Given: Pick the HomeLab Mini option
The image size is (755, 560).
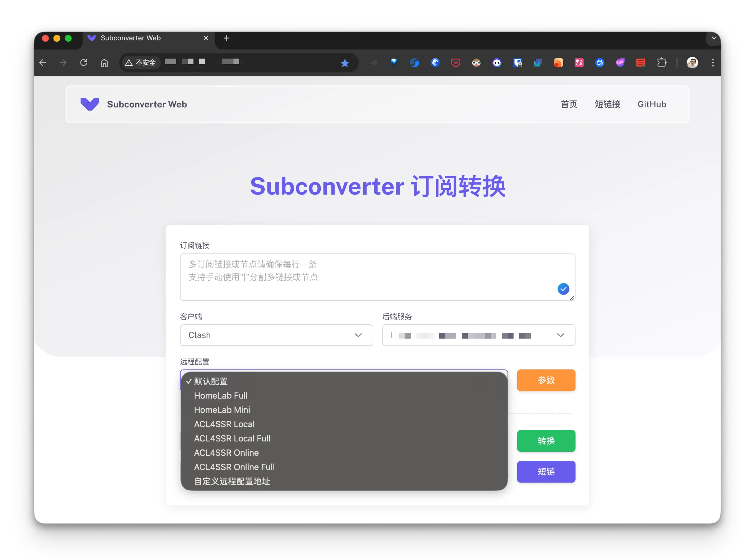Looking at the screenshot, I should (222, 410).
